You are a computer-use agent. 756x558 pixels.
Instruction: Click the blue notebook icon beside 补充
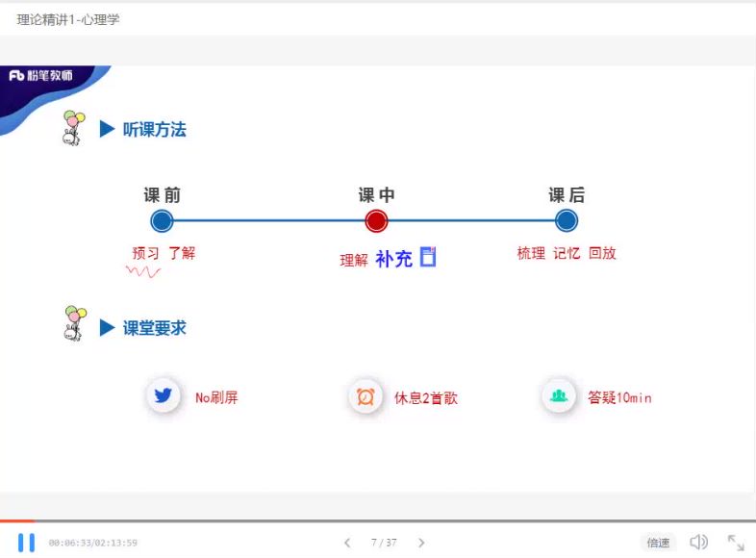[x=428, y=257]
